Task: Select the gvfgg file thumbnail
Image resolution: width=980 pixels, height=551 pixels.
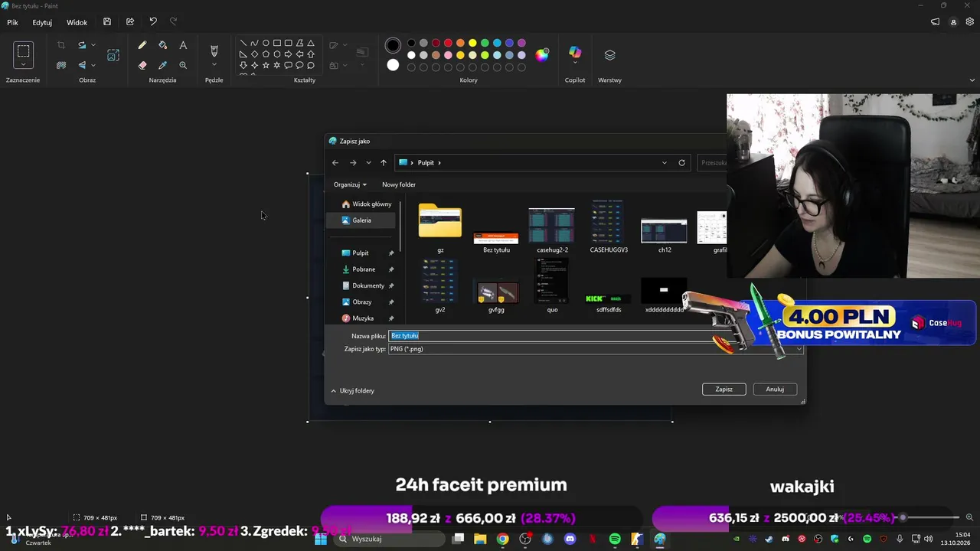Action: tap(496, 295)
